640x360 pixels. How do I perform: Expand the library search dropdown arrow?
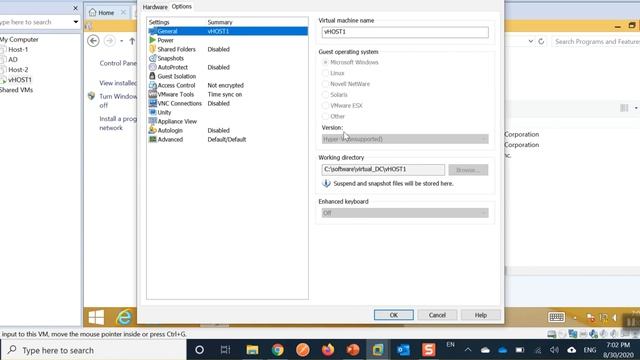coord(76,22)
